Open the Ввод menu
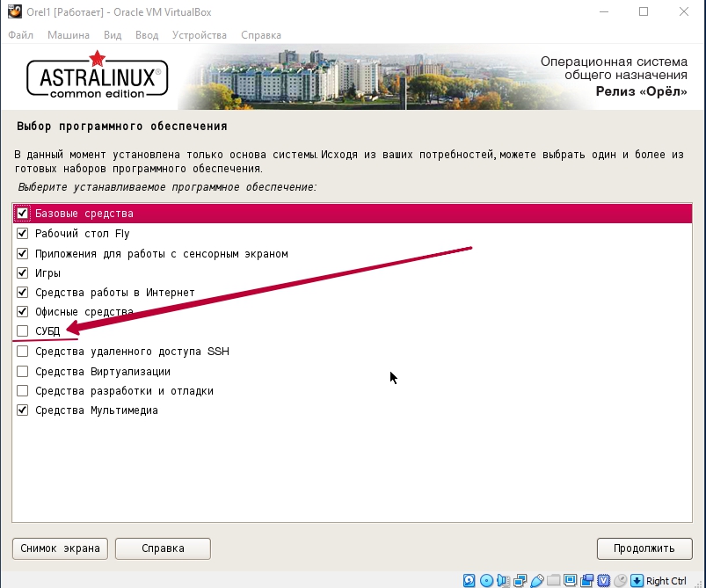The width and height of the screenshot is (706, 588). pyautogui.click(x=147, y=35)
